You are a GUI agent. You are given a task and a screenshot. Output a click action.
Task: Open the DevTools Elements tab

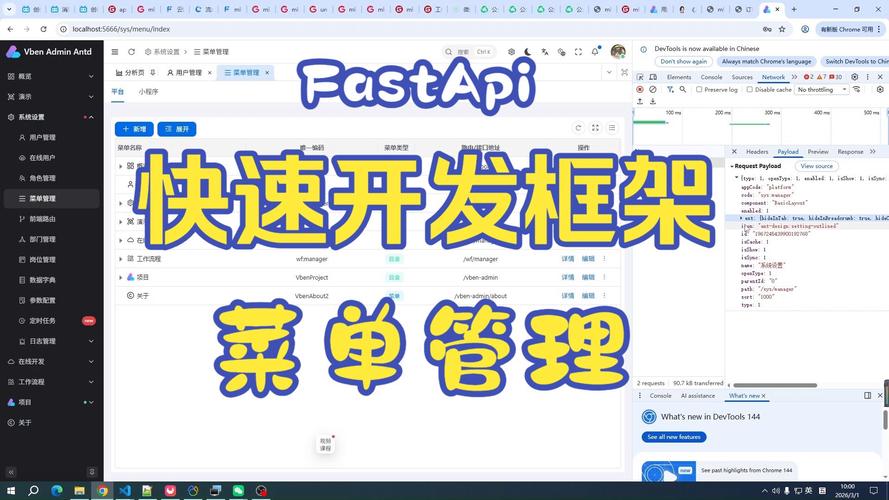tap(679, 77)
